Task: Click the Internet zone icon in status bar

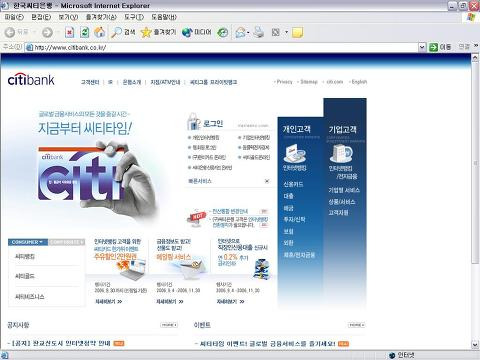Action: pos(392,355)
